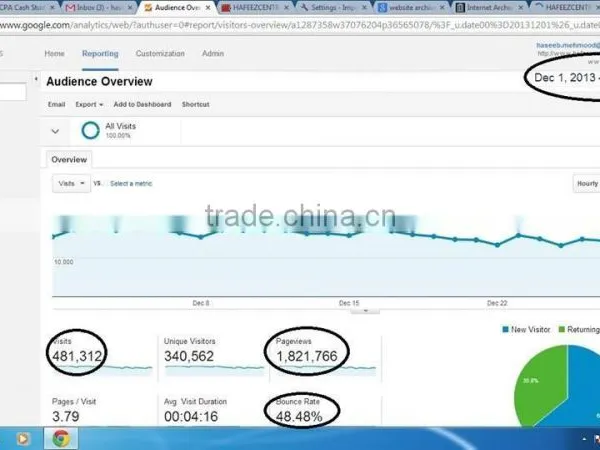Click the Gmail favicon on Inbox tab

[x=70, y=8]
